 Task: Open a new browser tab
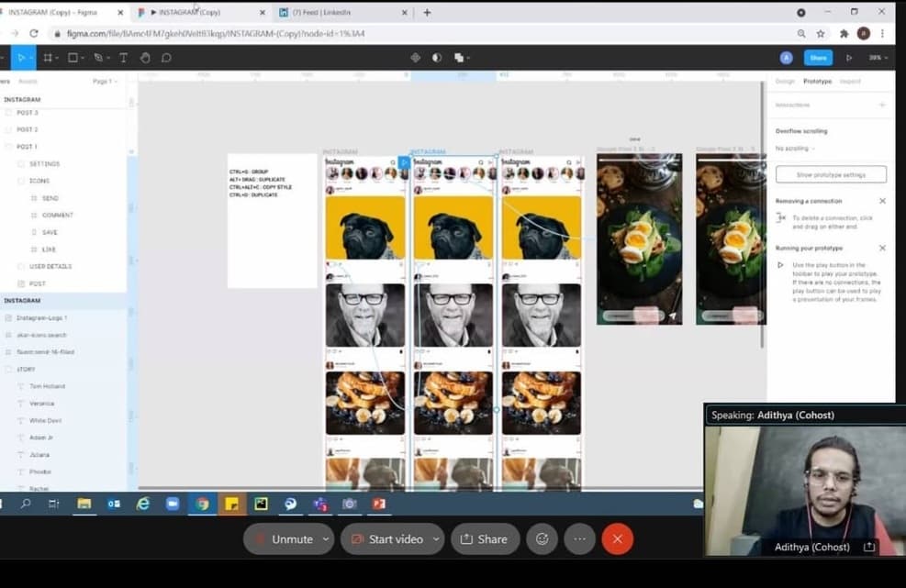coord(427,12)
